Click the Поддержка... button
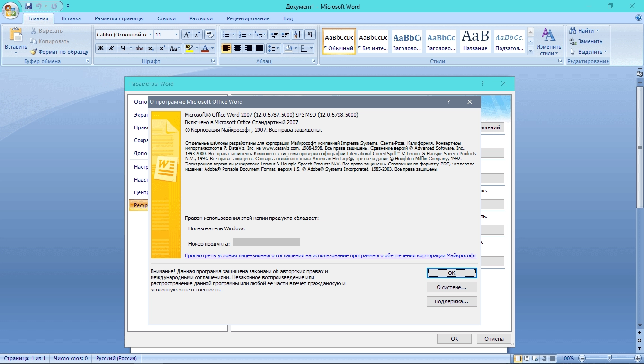Image resolution: width=644 pixels, height=364 pixels. pyautogui.click(x=452, y=301)
